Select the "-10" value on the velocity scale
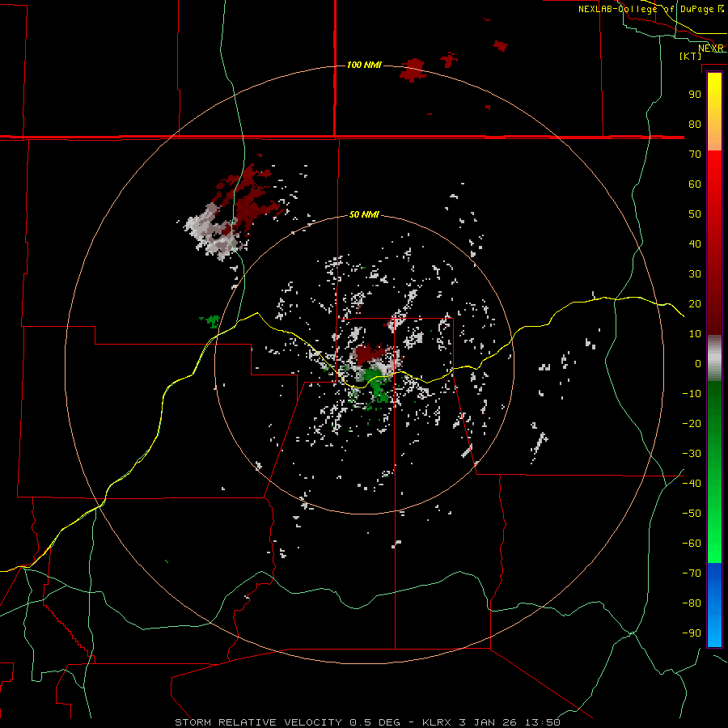Screen dimensions: 728x728 (692, 394)
